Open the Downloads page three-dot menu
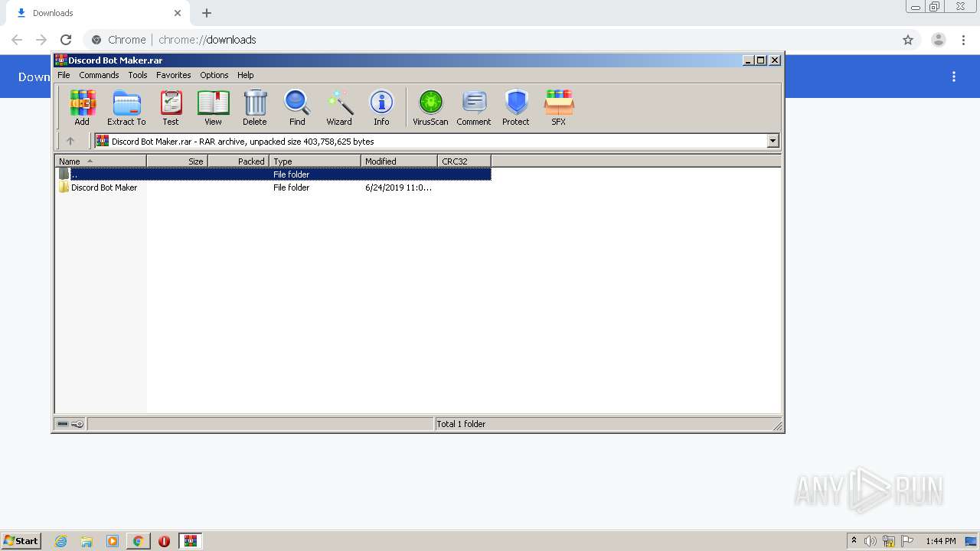This screenshot has height=551, width=980. (954, 77)
